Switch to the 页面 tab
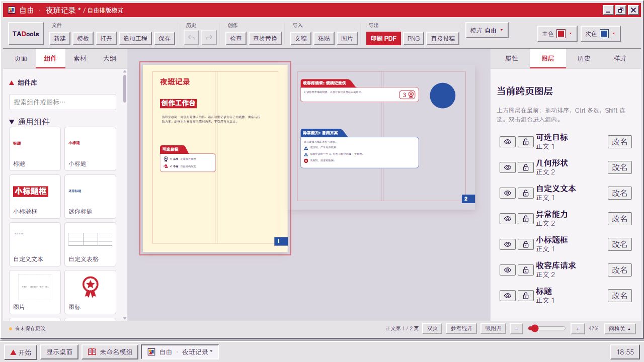The width and height of the screenshot is (644, 362). pos(21,58)
